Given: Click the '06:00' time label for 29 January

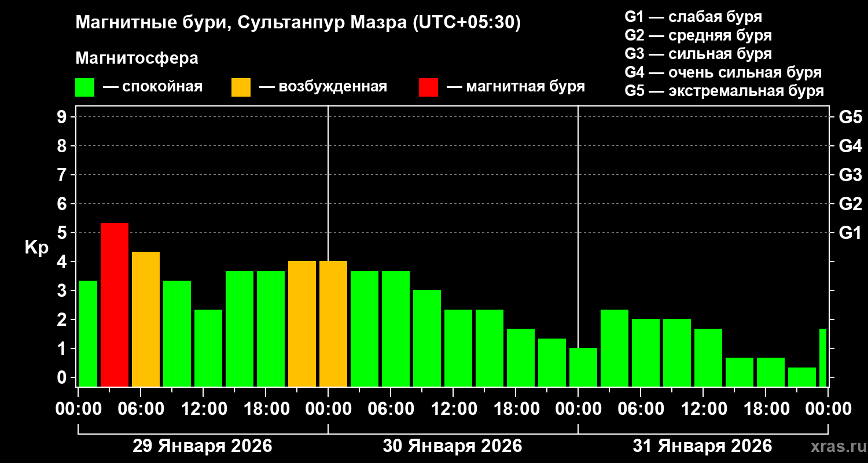Looking at the screenshot, I should click(141, 409).
